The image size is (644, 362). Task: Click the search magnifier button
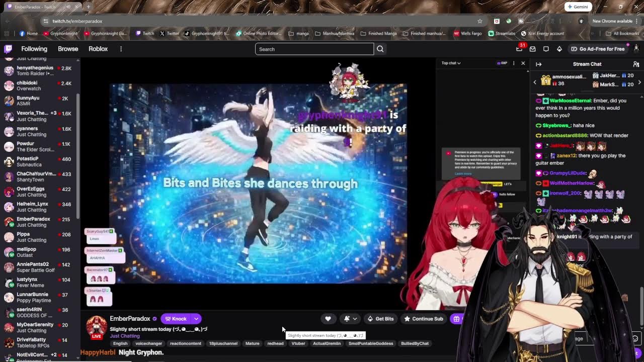(x=380, y=49)
